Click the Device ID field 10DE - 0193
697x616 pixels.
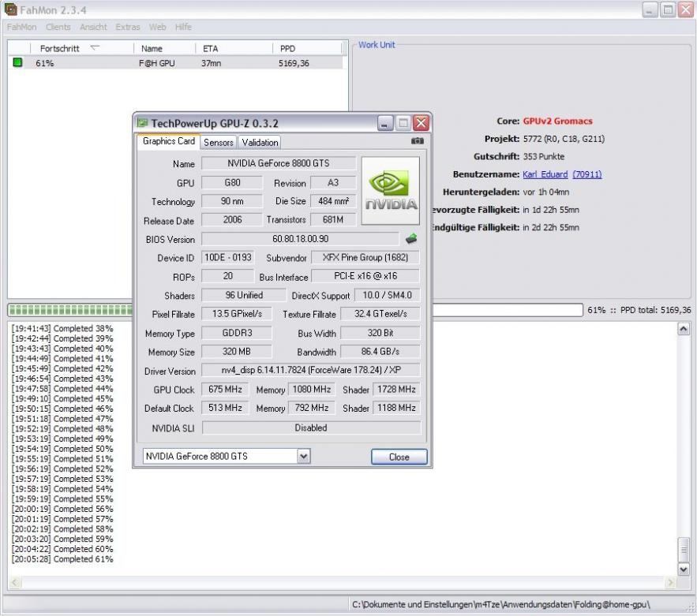point(227,258)
